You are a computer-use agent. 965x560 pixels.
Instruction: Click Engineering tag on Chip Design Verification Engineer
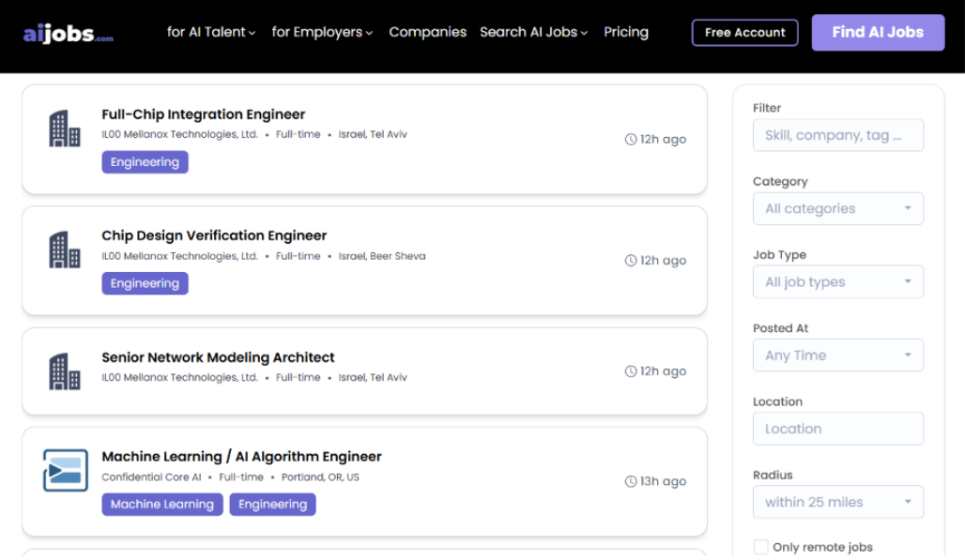click(145, 283)
